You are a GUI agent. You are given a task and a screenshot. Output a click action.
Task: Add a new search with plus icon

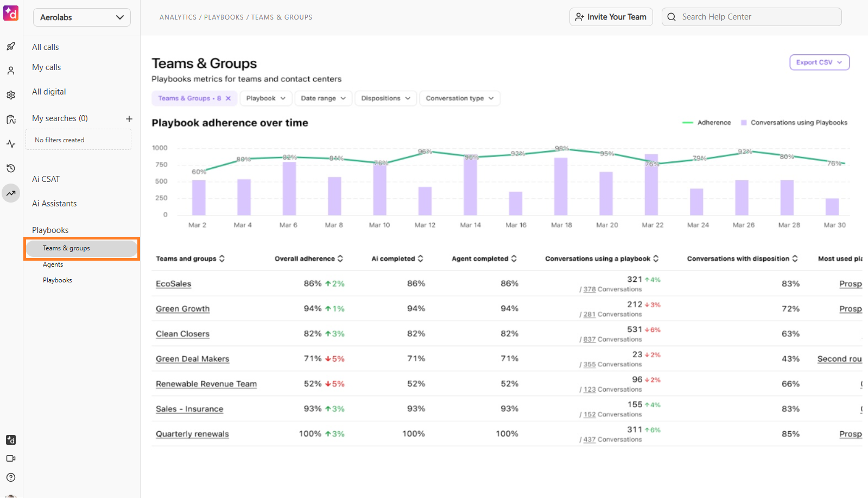point(129,119)
